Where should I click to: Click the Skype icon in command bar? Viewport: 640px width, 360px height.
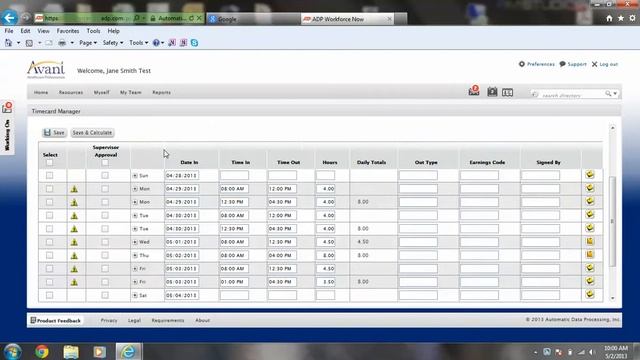pyautogui.click(x=194, y=43)
